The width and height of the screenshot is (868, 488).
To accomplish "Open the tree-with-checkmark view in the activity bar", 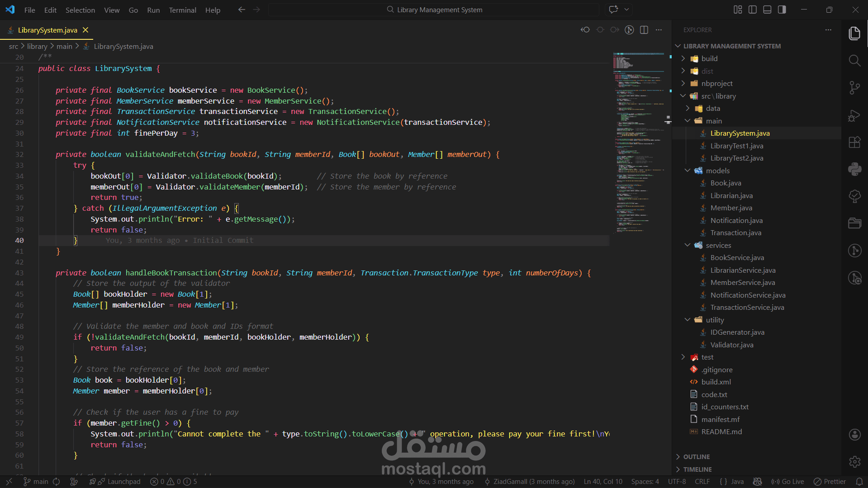I will (854, 196).
